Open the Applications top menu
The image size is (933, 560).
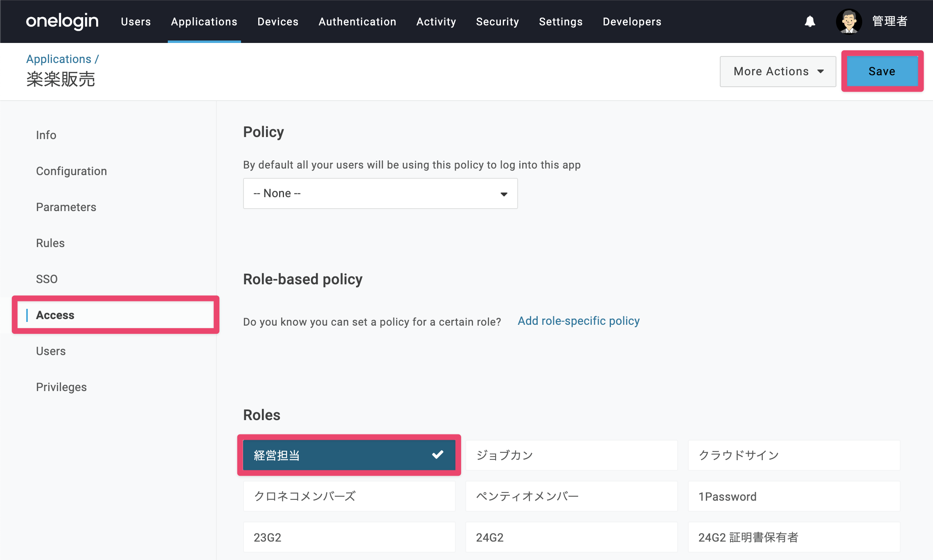click(204, 21)
